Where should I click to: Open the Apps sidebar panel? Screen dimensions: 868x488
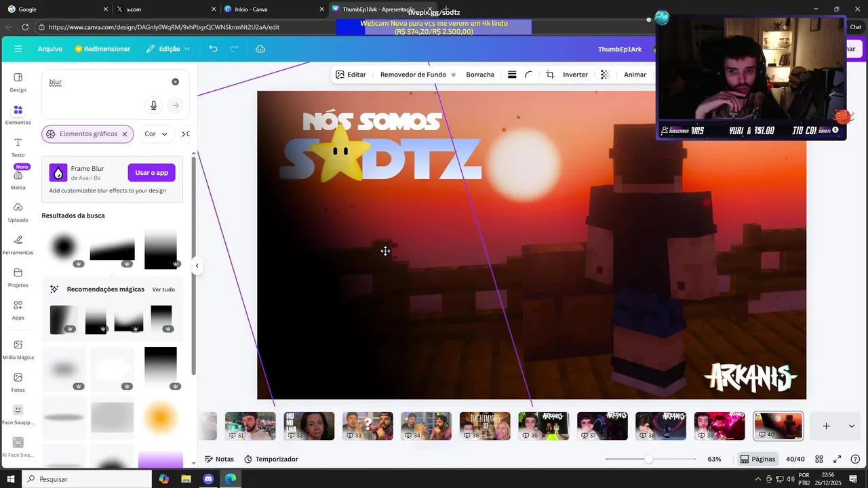point(18,310)
